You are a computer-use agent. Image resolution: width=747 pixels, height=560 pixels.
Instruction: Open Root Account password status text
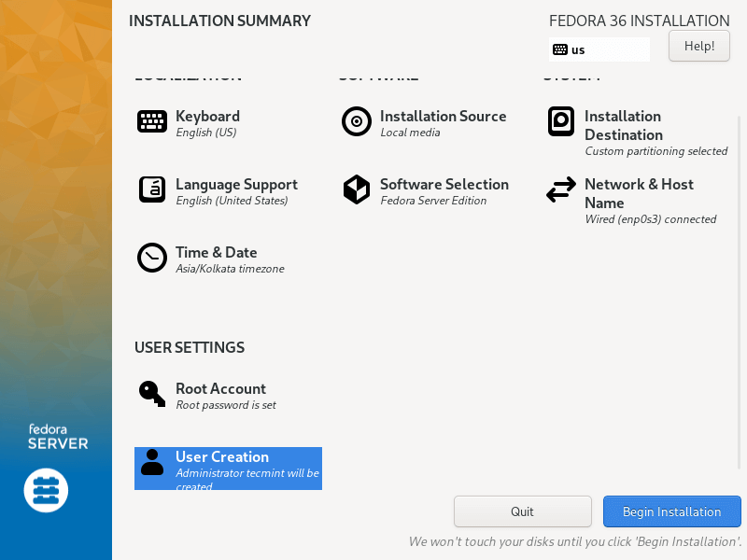[226, 405]
